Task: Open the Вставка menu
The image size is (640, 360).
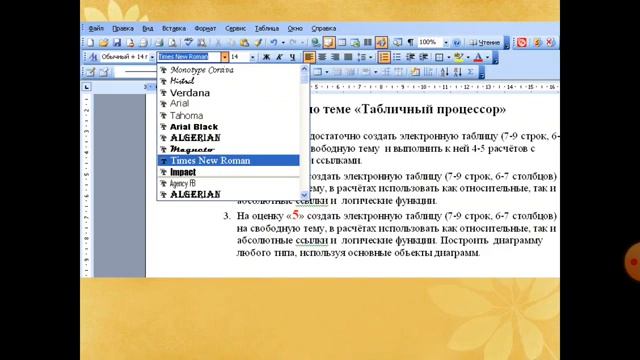Action: 174,29
